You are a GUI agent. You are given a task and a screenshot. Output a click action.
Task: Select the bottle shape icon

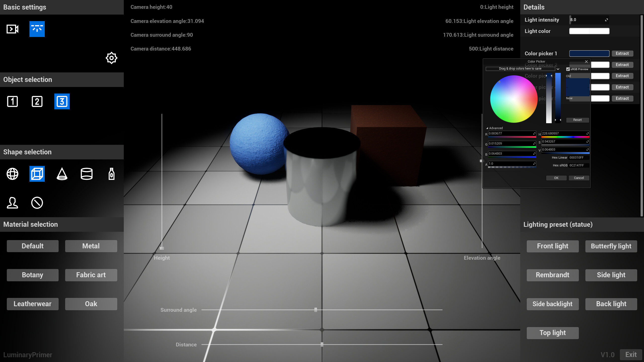pyautogui.click(x=111, y=174)
